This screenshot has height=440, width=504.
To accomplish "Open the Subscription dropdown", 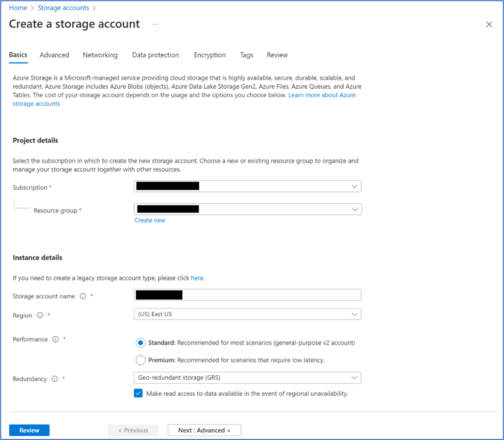I will [x=247, y=186].
